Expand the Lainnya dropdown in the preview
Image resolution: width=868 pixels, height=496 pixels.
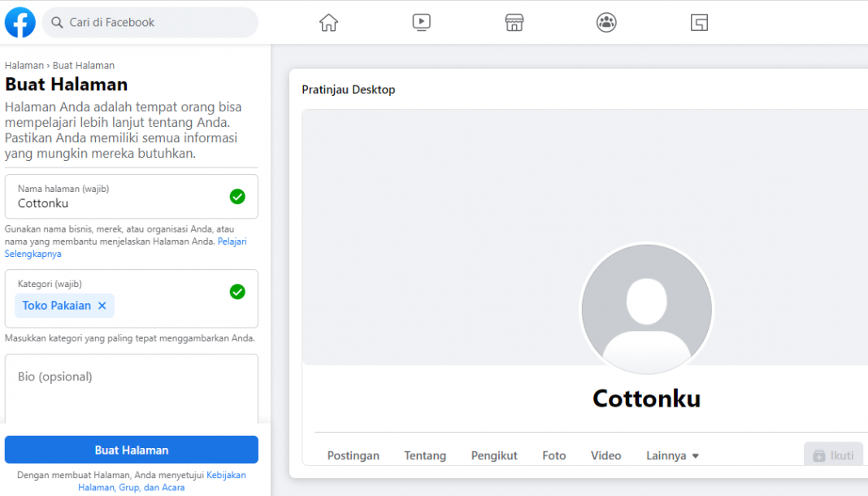(672, 455)
